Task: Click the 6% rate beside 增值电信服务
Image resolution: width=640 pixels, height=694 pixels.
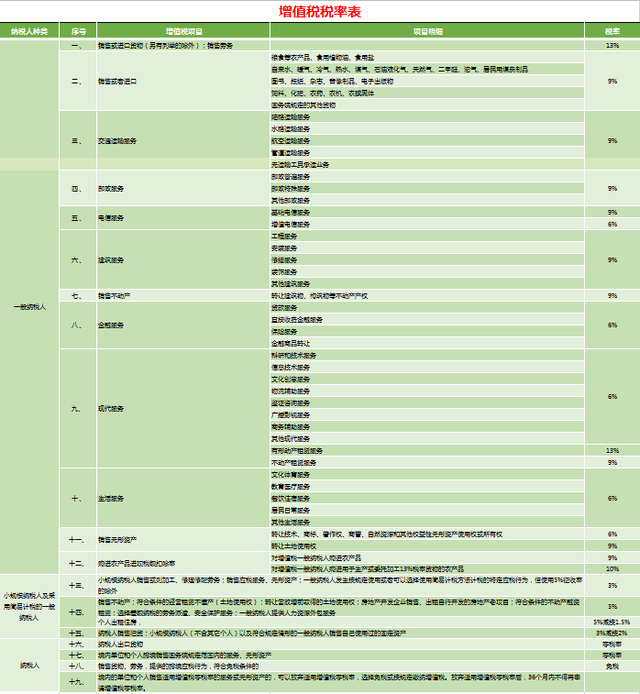Action: pyautogui.click(x=613, y=224)
